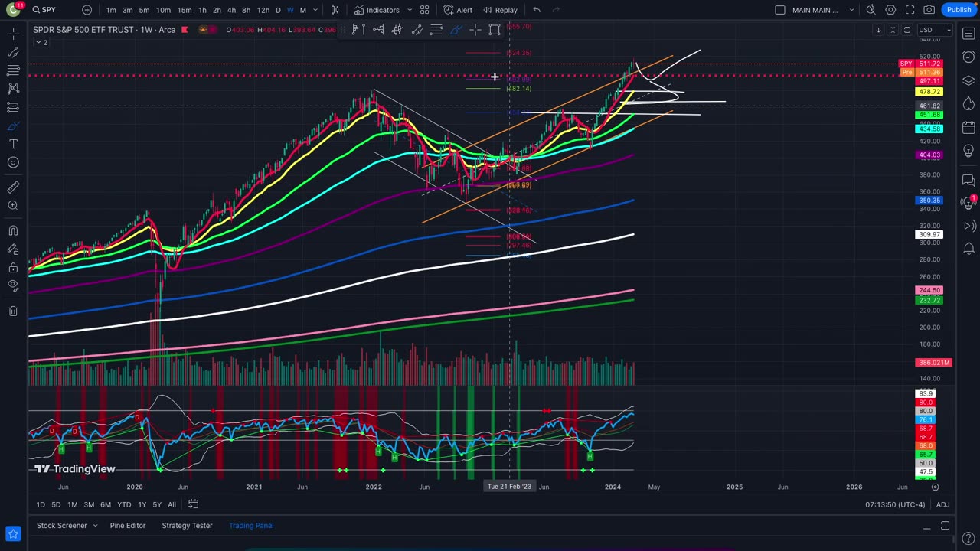This screenshot has width=980, height=551.
Task: Select the trend line drawing tool
Action: point(13,51)
